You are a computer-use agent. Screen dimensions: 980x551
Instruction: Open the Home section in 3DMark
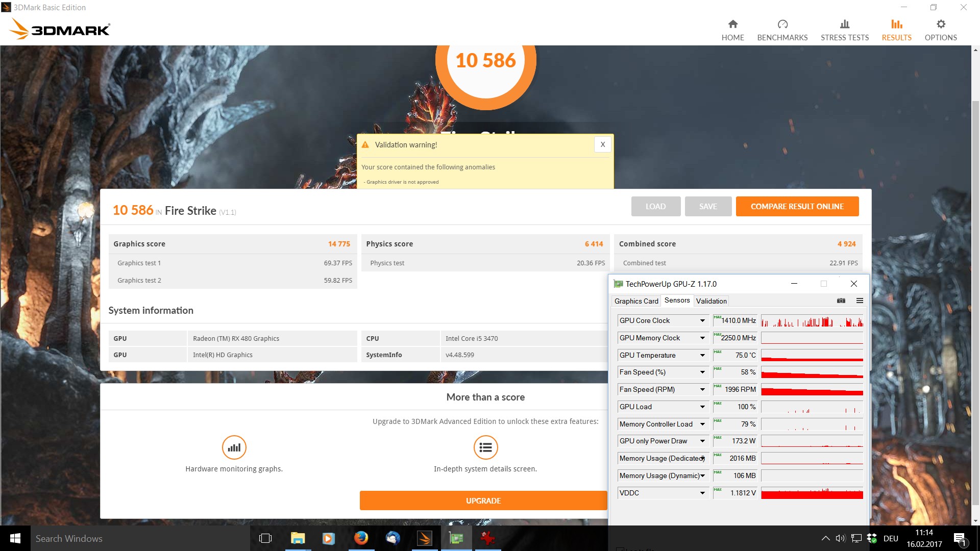pyautogui.click(x=732, y=30)
